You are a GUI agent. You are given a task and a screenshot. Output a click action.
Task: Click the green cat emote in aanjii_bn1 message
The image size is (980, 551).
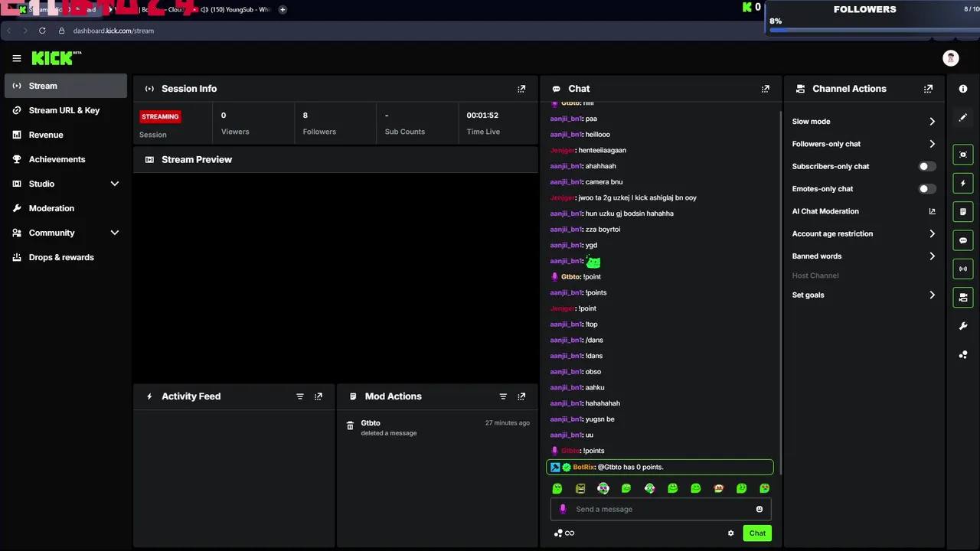[x=593, y=262]
